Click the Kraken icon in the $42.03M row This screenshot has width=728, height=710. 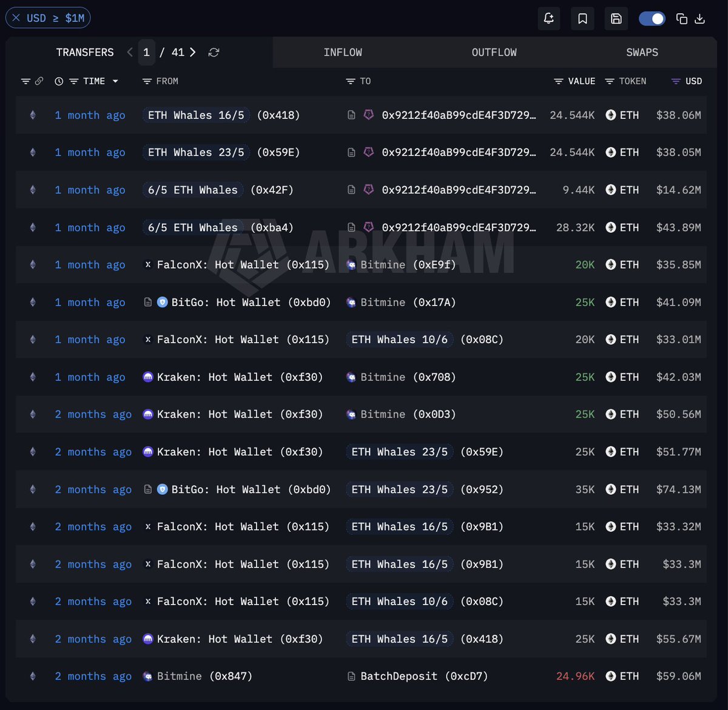(x=147, y=377)
